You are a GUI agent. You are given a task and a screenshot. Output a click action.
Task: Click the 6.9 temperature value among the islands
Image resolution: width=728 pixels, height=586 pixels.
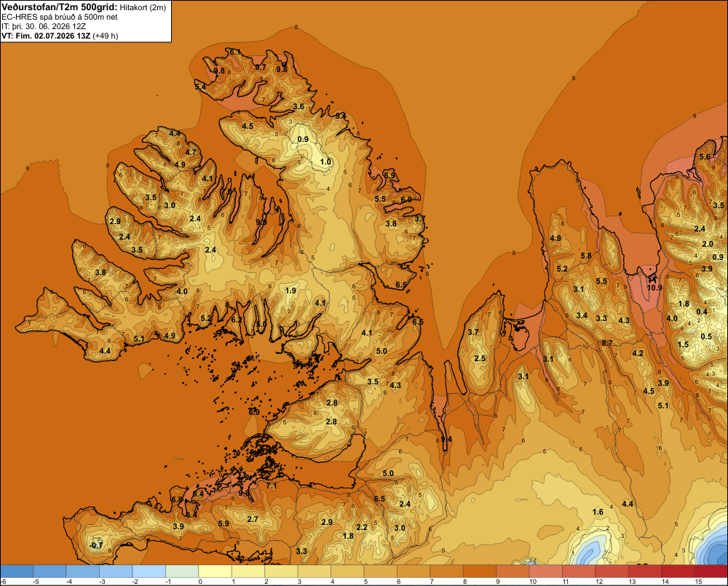pyautogui.click(x=254, y=412)
